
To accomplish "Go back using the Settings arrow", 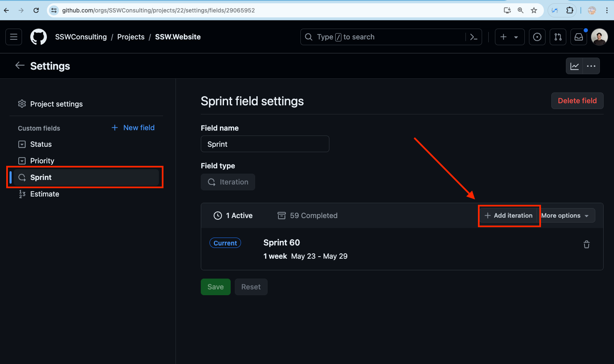I will (x=19, y=66).
